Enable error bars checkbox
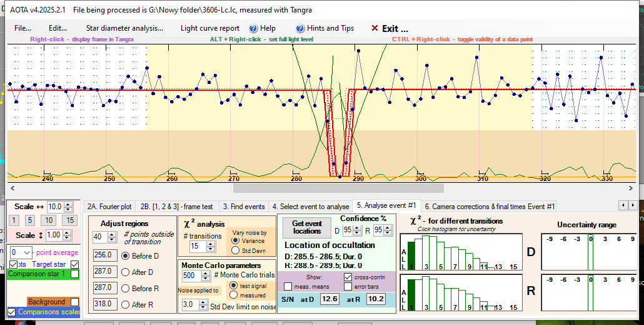644x325 pixels. click(348, 286)
